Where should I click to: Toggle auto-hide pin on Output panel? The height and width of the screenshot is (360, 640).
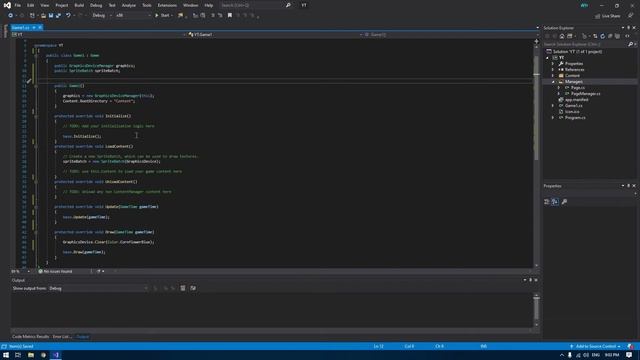tap(530, 280)
